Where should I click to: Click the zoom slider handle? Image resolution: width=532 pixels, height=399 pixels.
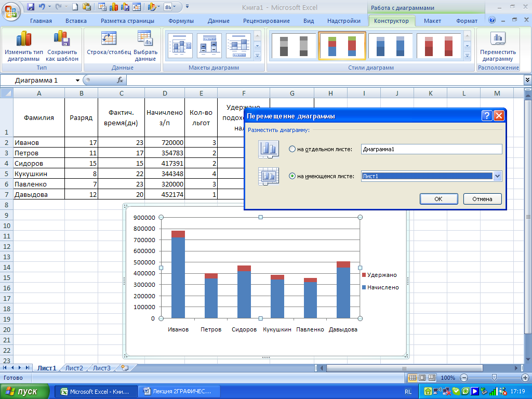pos(494,378)
